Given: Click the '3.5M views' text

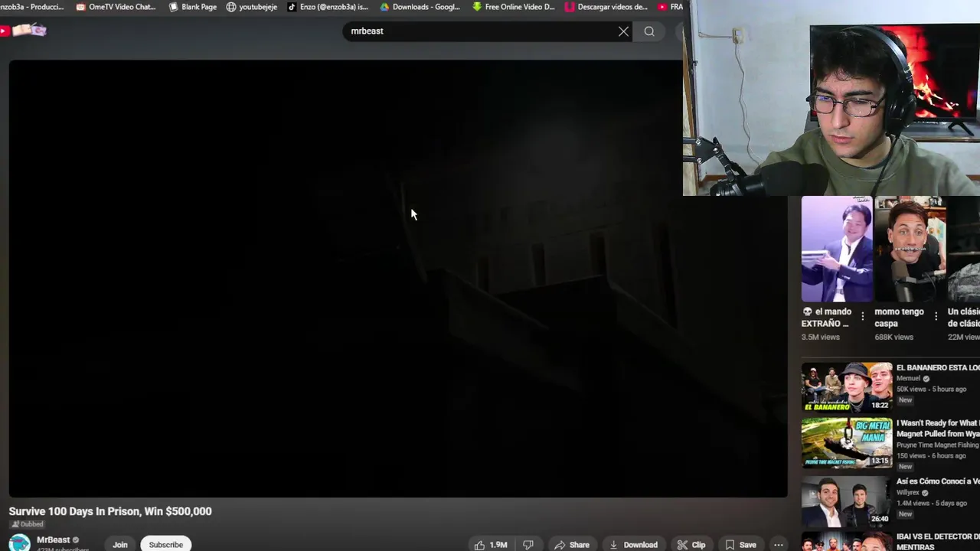Looking at the screenshot, I should (x=821, y=337).
